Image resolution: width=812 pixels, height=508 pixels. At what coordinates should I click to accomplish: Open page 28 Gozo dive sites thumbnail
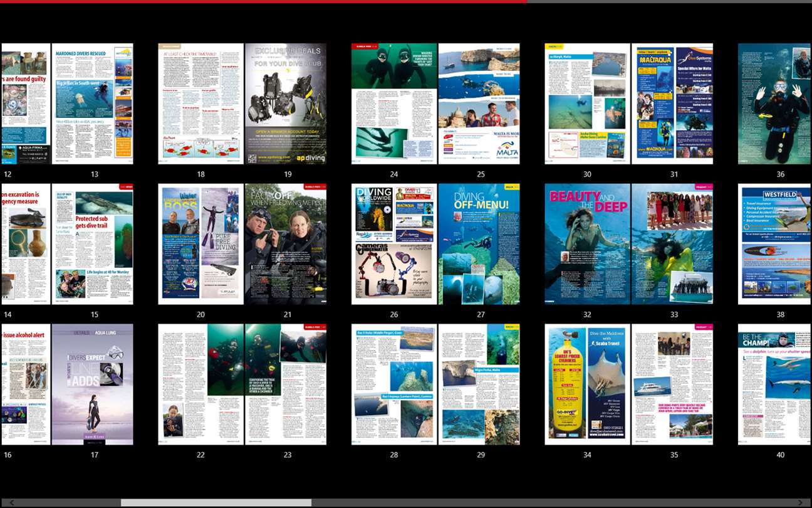coord(394,384)
